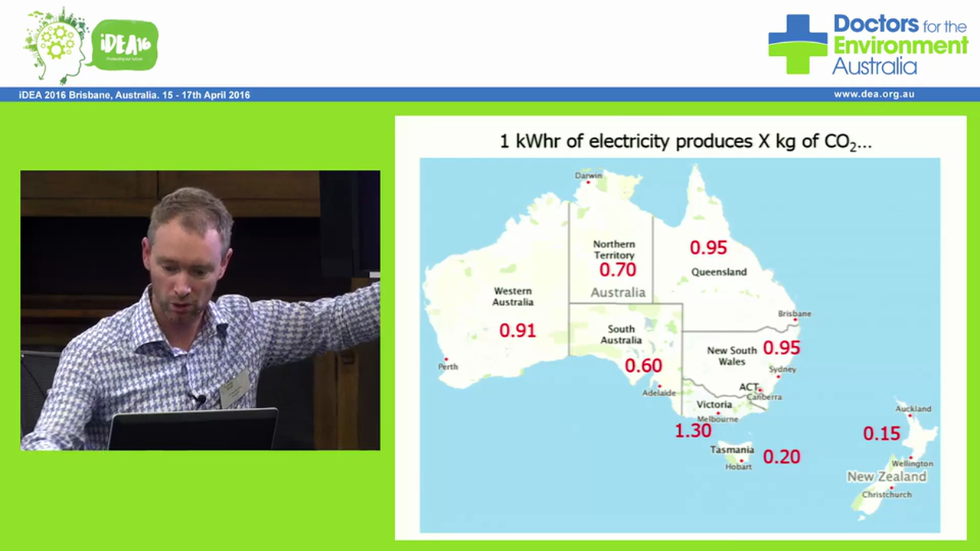Open the www.dea.org.au website link
This screenshot has width=980, height=551.
pos(874,95)
